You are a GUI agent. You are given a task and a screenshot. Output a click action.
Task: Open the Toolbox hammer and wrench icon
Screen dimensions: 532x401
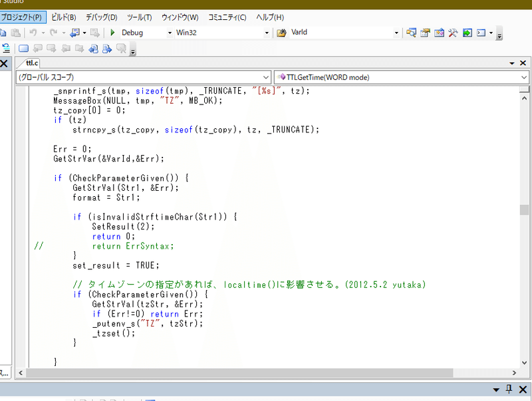point(453,33)
